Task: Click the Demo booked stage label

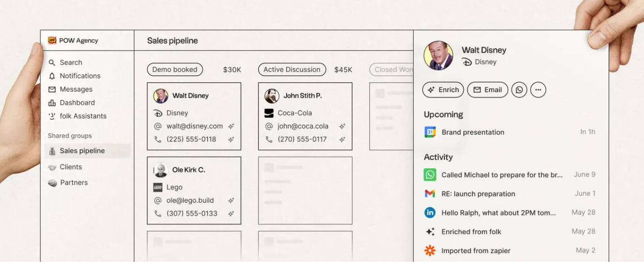Action: (175, 69)
